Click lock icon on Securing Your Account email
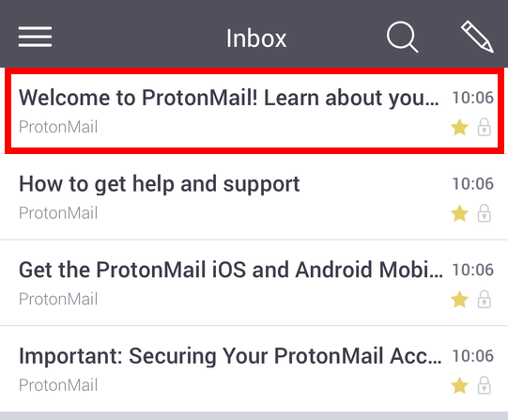508x420 pixels. click(x=484, y=385)
